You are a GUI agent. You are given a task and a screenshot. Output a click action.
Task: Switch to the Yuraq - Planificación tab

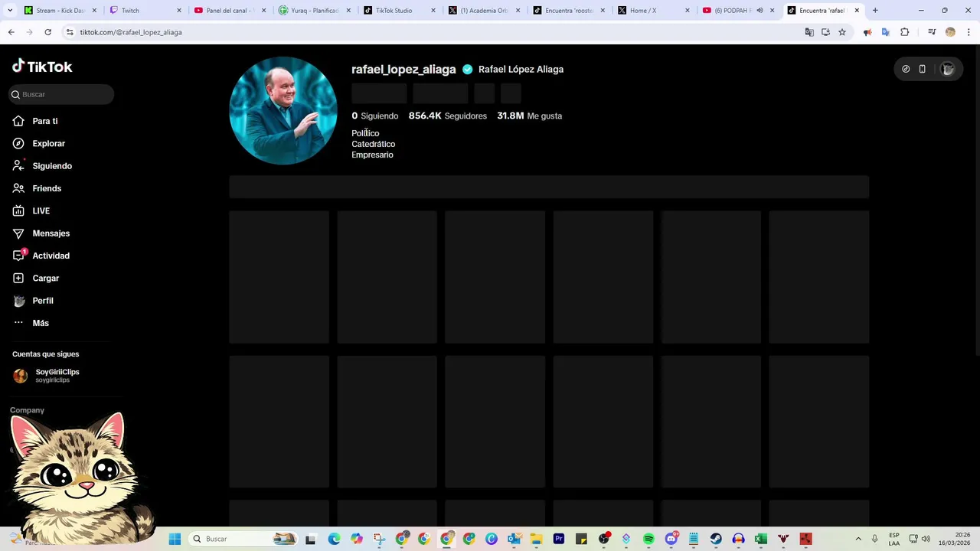[314, 11]
